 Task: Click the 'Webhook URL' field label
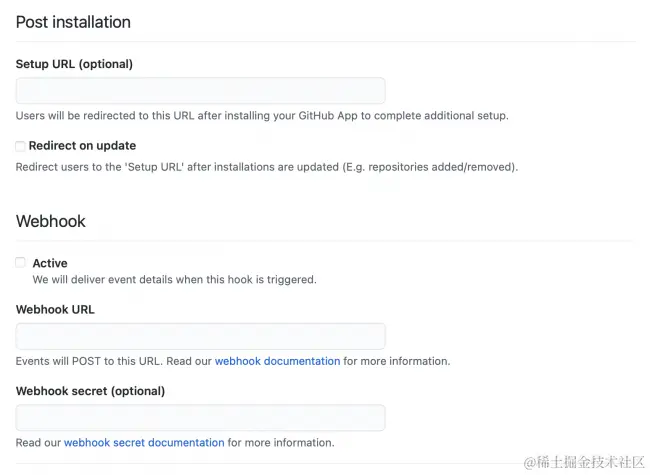[55, 310]
